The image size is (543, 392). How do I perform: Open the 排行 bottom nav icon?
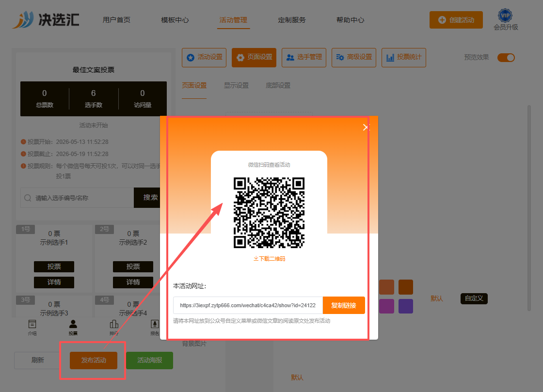pyautogui.click(x=114, y=328)
